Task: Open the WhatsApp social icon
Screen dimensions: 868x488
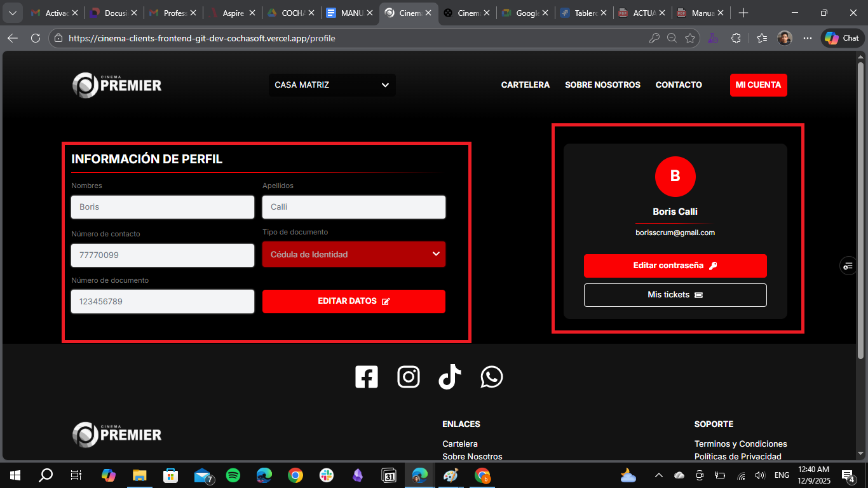Action: [492, 377]
